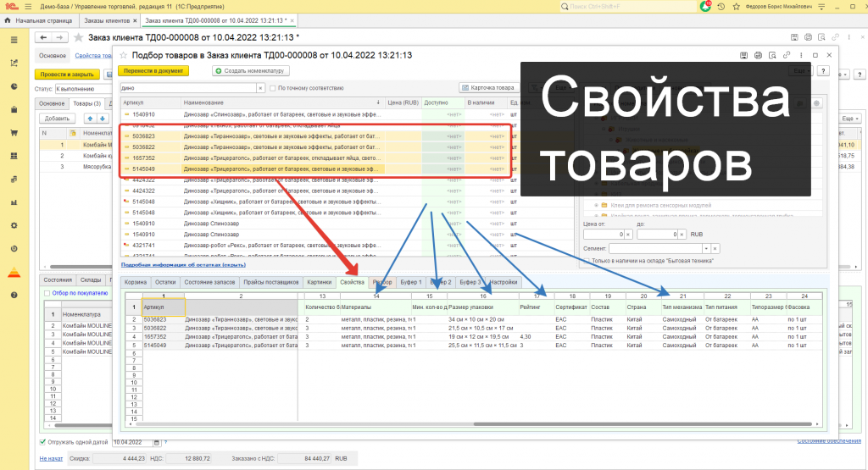This screenshot has height=470, width=868.
Task: Open Начальная страница tab
Action: click(x=39, y=20)
